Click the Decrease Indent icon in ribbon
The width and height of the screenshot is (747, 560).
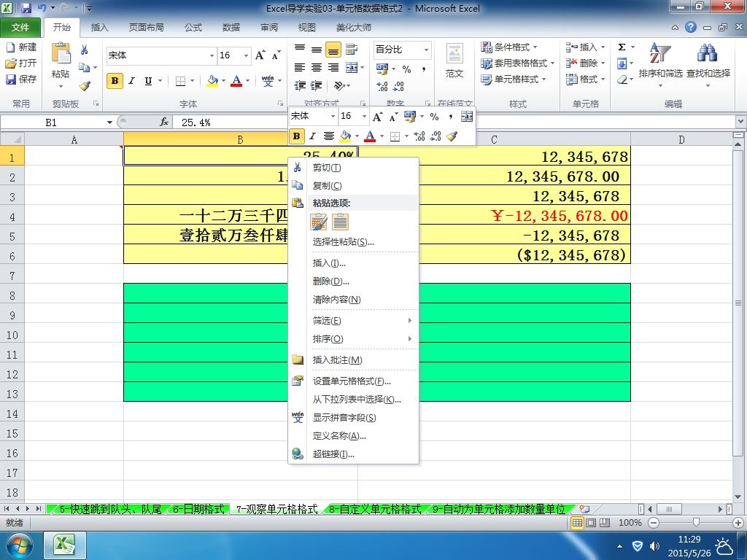point(300,86)
